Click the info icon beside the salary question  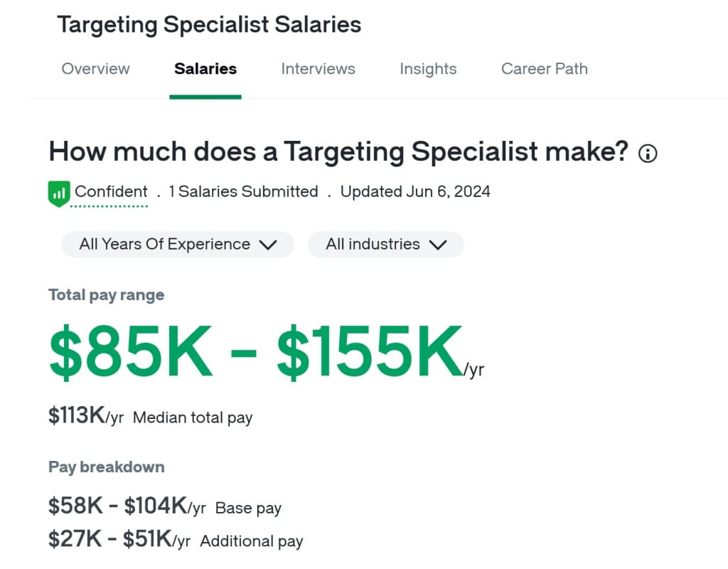point(648,153)
